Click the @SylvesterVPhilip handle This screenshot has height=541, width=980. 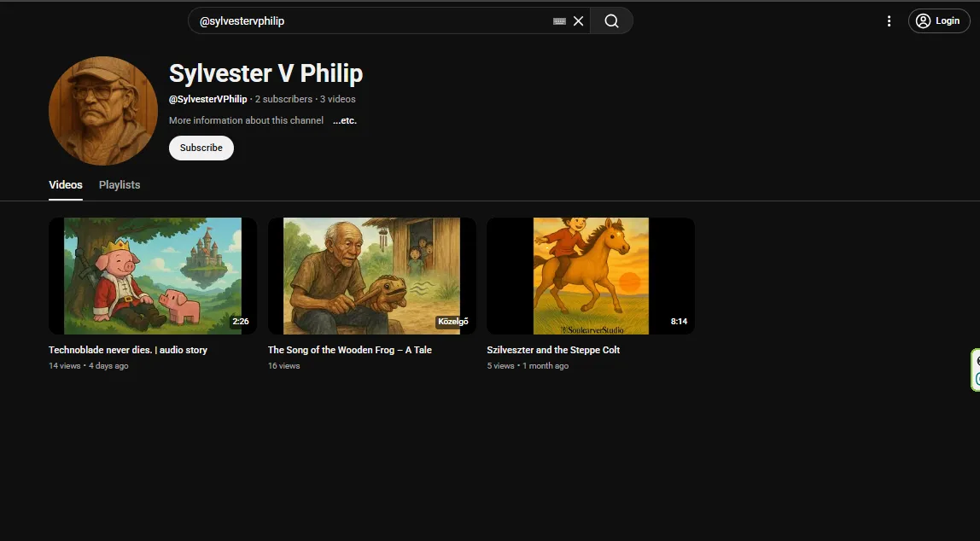tap(207, 98)
